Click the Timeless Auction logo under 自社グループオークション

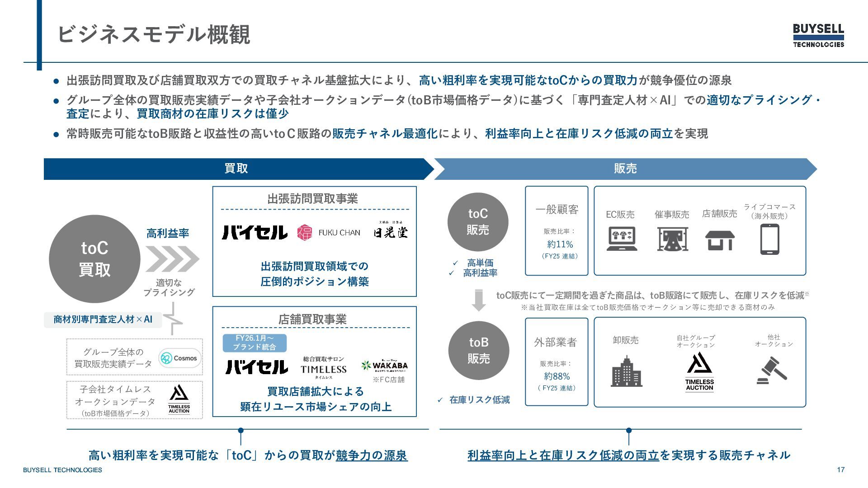699,372
